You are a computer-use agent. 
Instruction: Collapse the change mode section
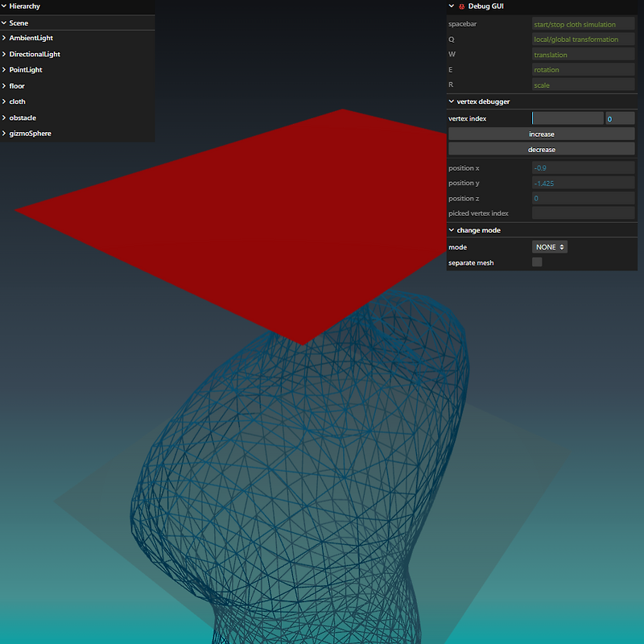(451, 229)
